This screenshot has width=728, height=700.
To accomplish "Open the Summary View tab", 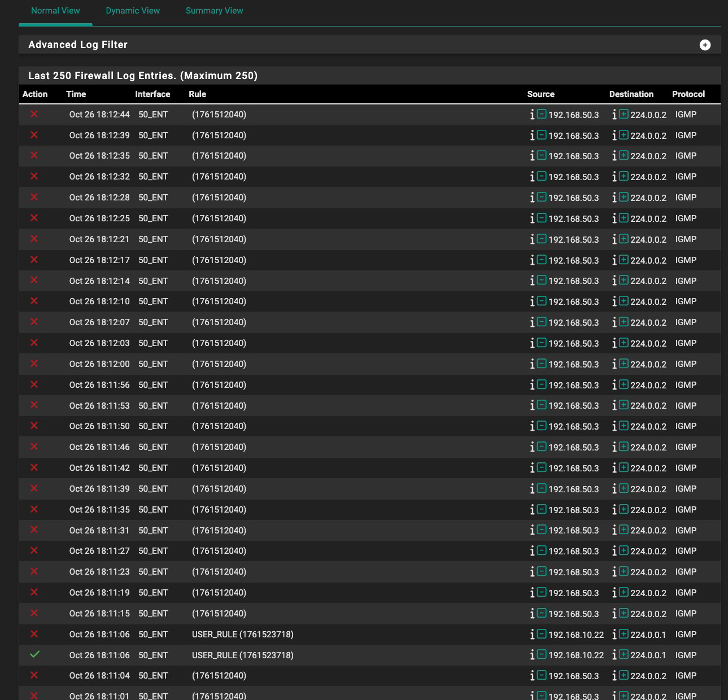I will [x=214, y=11].
